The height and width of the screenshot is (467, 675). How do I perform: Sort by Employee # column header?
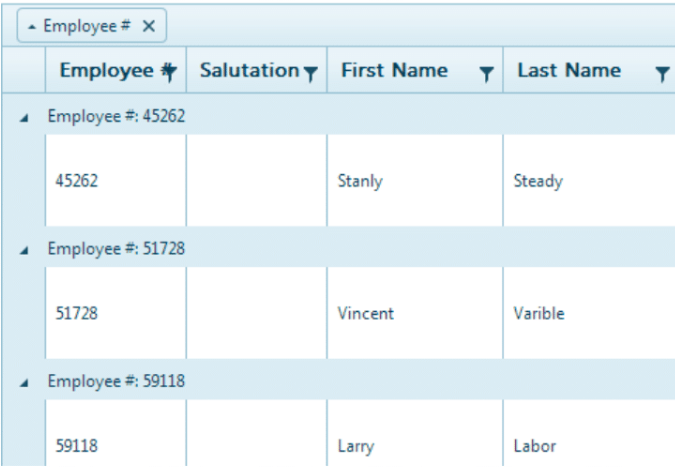(106, 71)
